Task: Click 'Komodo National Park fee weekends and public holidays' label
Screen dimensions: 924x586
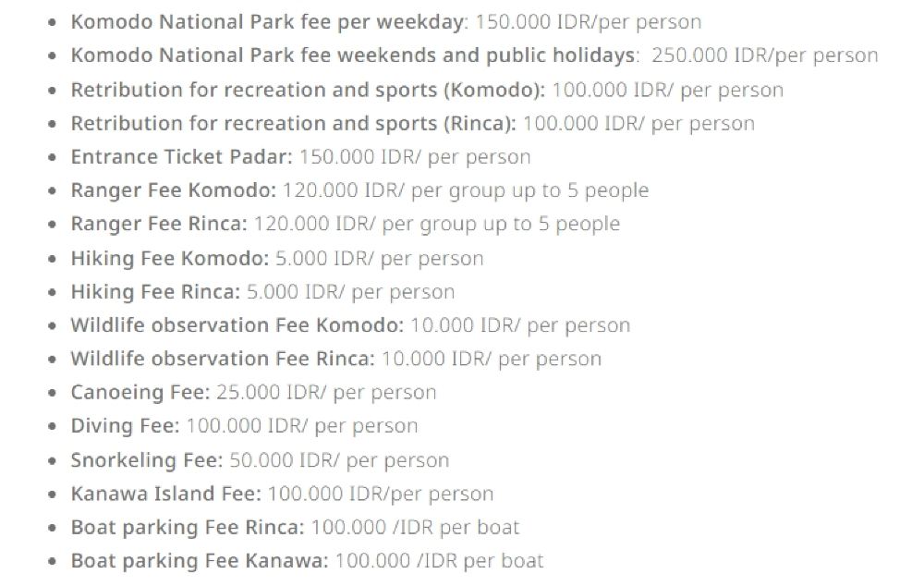Action: [353, 55]
